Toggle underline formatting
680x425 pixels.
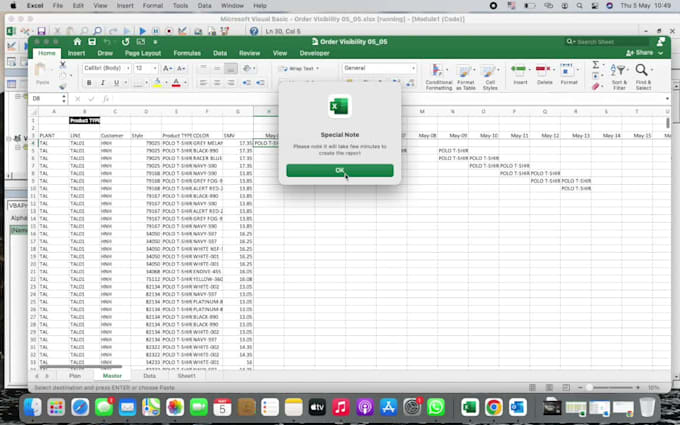pos(115,83)
